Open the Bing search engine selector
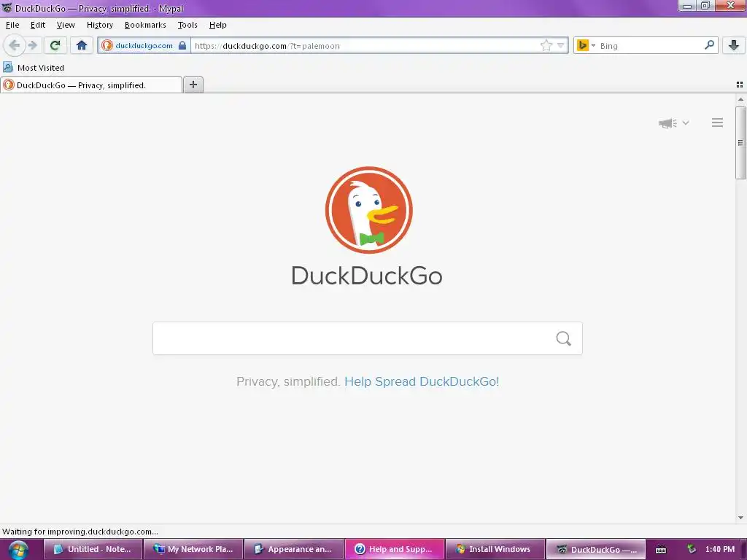 (586, 46)
